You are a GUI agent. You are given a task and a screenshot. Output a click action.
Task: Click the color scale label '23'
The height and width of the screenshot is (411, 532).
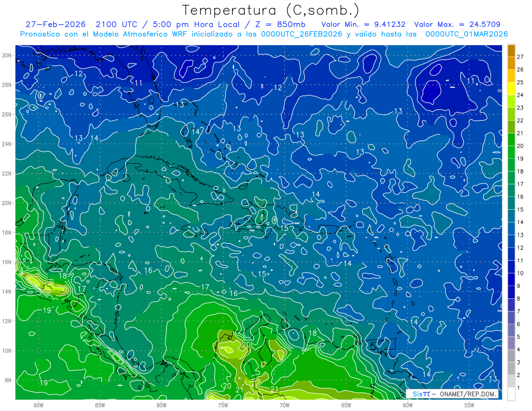[x=521, y=108]
